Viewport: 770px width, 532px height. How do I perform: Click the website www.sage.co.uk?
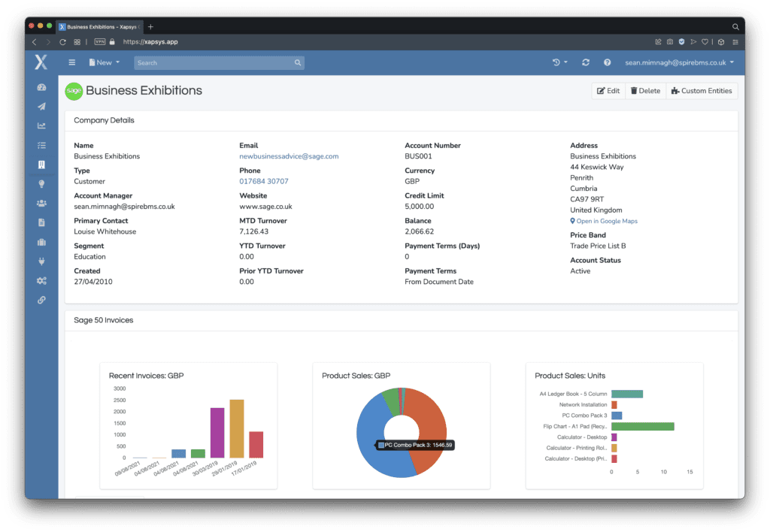click(265, 206)
